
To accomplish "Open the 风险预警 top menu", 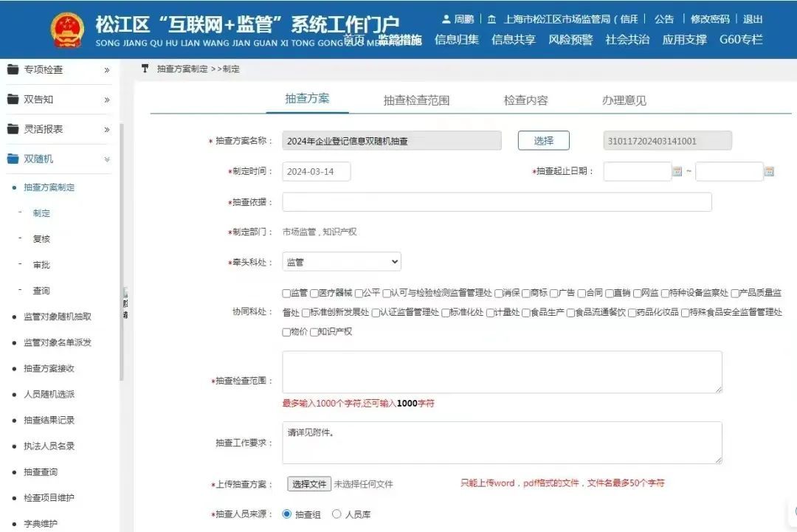I will [x=570, y=40].
